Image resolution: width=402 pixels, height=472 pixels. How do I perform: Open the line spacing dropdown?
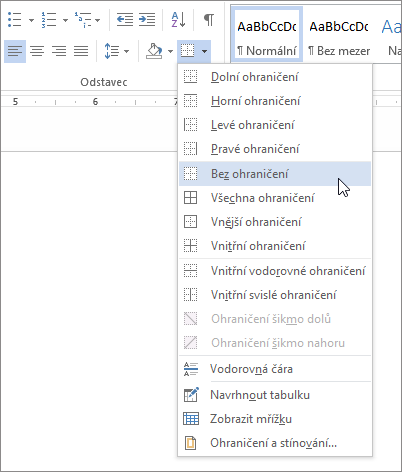[117, 51]
